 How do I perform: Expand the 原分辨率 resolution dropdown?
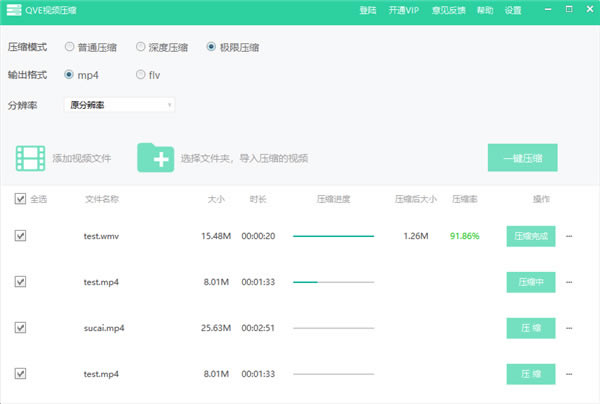[120, 104]
